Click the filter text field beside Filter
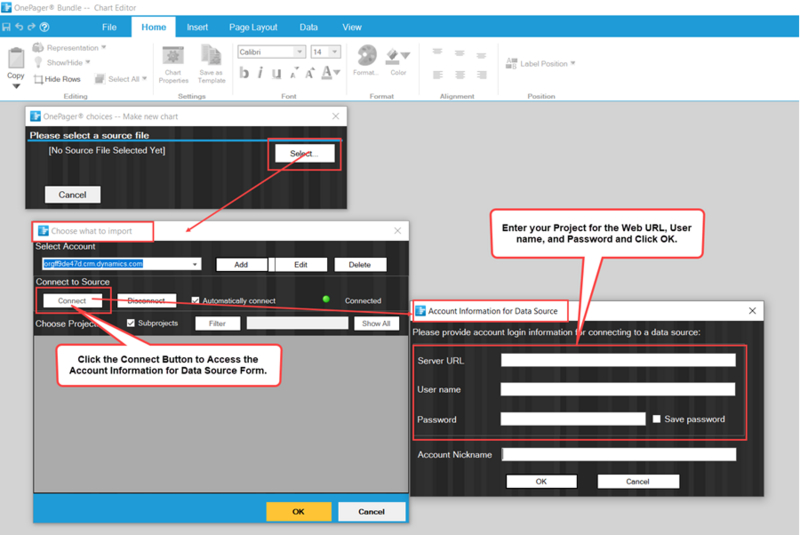Viewport: 800px width, 535px height. pos(297,323)
